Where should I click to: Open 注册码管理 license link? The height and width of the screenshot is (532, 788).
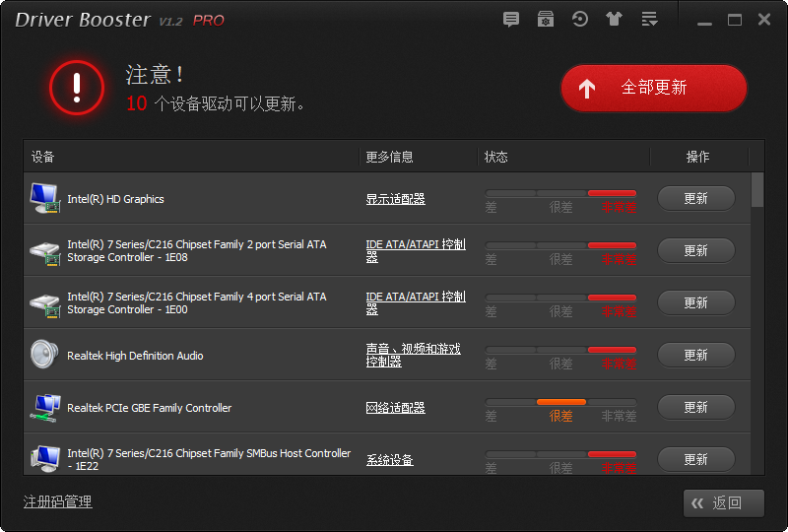click(x=57, y=502)
